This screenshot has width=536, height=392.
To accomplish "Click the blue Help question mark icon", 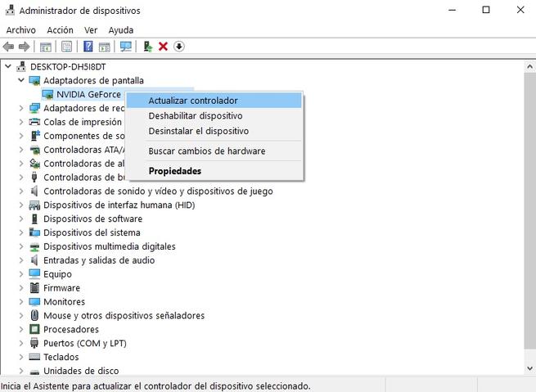I will point(88,47).
